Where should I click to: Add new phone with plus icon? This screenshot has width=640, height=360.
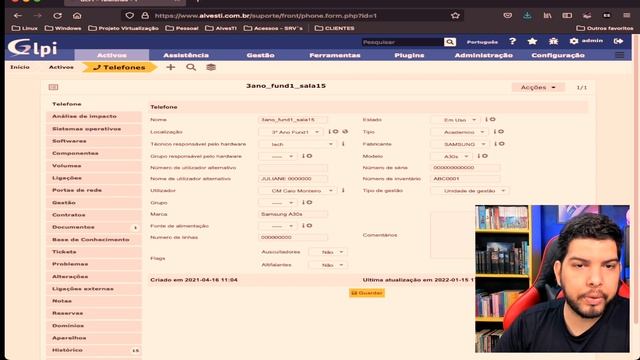point(171,67)
